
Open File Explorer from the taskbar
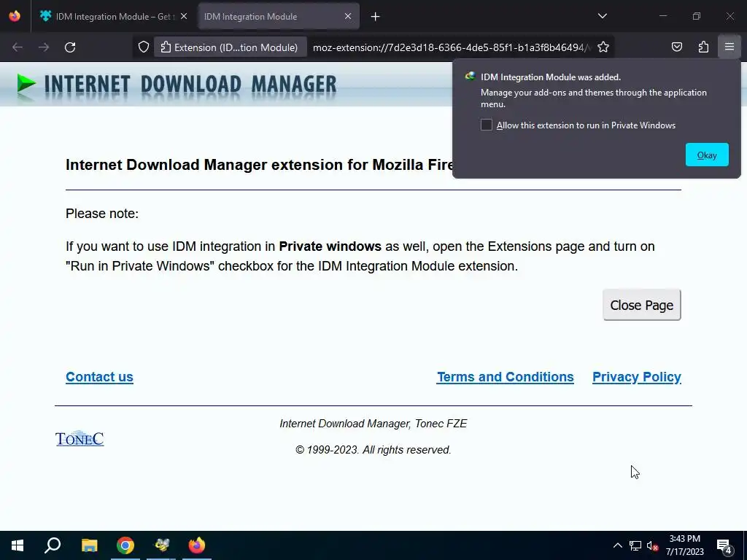coord(89,545)
